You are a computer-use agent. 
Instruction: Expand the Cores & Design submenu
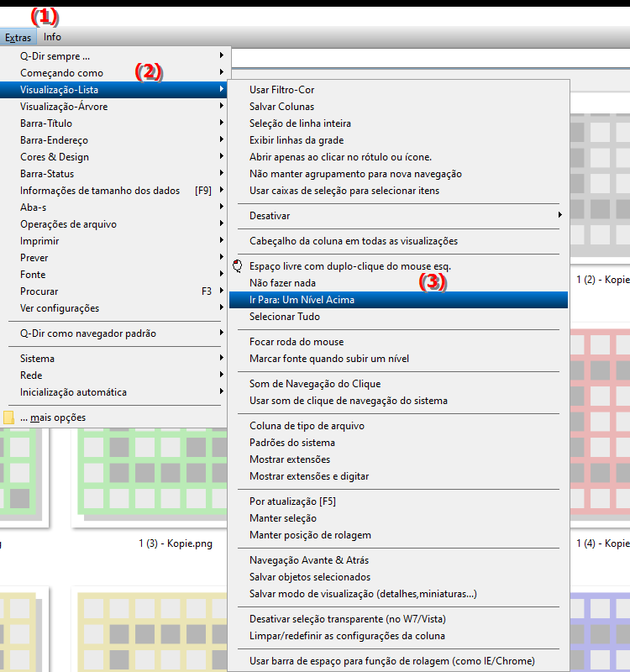(55, 157)
